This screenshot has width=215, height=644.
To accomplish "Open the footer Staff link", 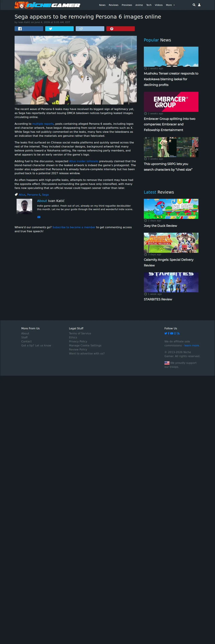I will 24,338.
